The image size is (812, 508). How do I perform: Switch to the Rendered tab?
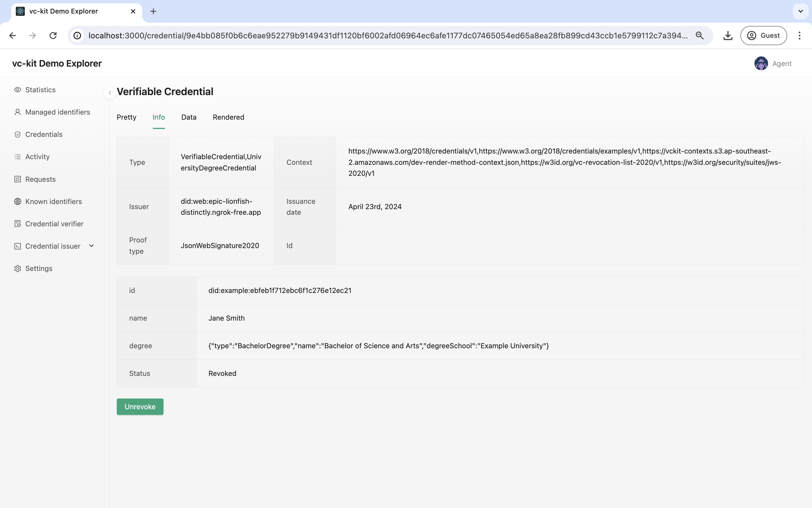tap(228, 117)
